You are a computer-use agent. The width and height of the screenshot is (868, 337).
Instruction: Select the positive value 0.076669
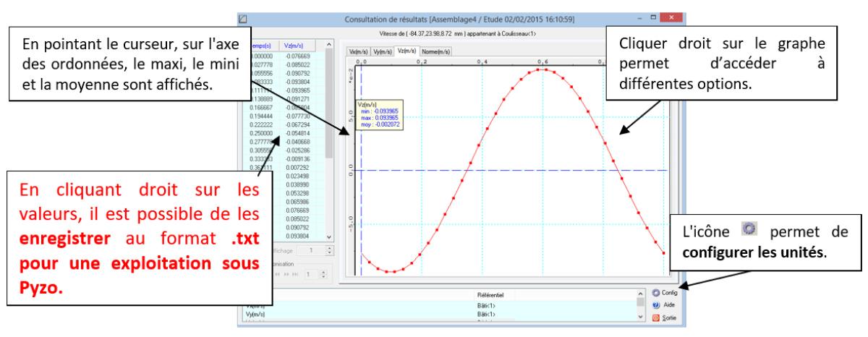click(298, 210)
